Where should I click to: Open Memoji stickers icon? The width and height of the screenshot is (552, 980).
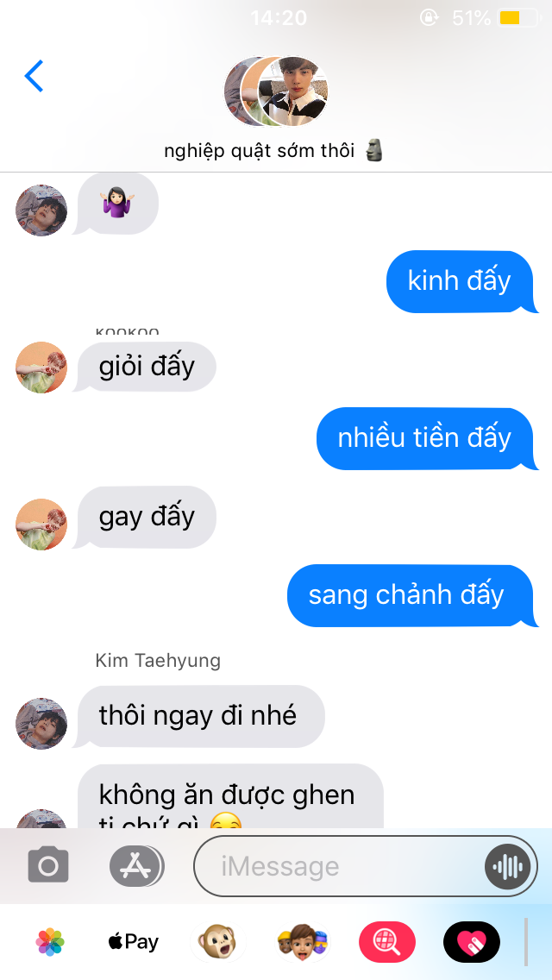click(x=302, y=942)
